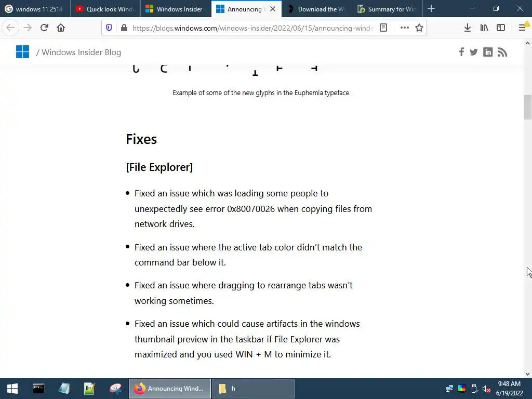The width and height of the screenshot is (532, 399).
Task: Go back to previous page
Action: (10, 28)
